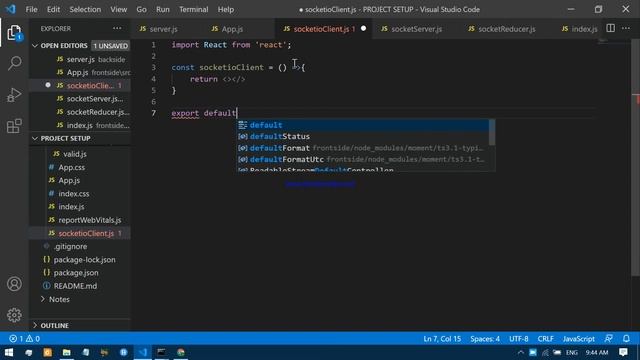This screenshot has height=360, width=640.
Task: Open the notifications bell in status bar
Action: pos(626,338)
